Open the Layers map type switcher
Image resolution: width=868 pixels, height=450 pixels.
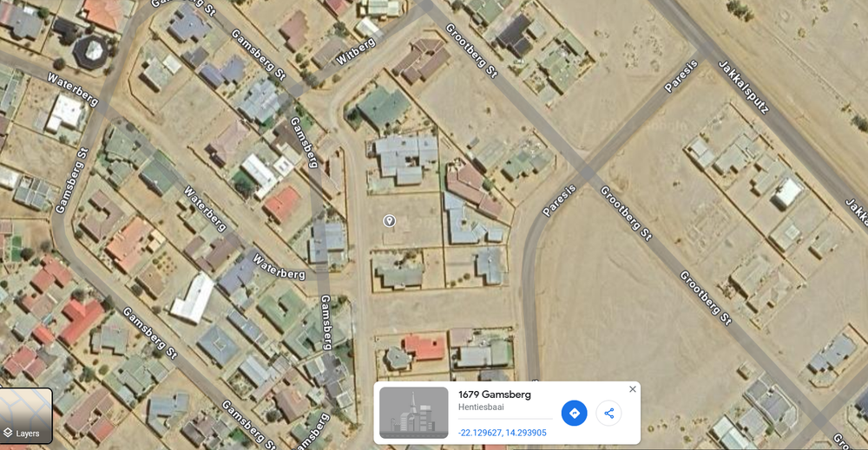coord(26,415)
